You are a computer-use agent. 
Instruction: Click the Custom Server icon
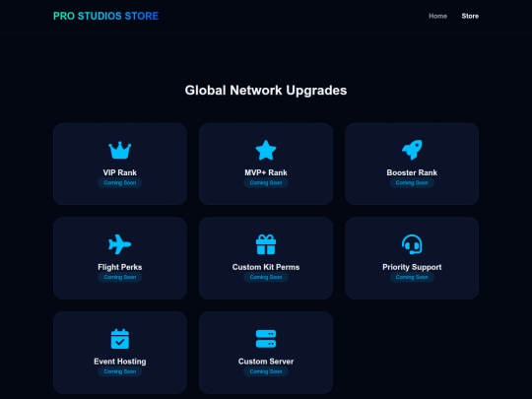tap(266, 339)
